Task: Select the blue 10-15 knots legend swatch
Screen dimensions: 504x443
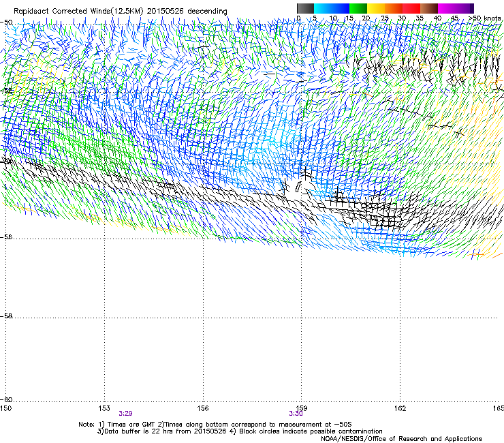Action: tap(341, 8)
